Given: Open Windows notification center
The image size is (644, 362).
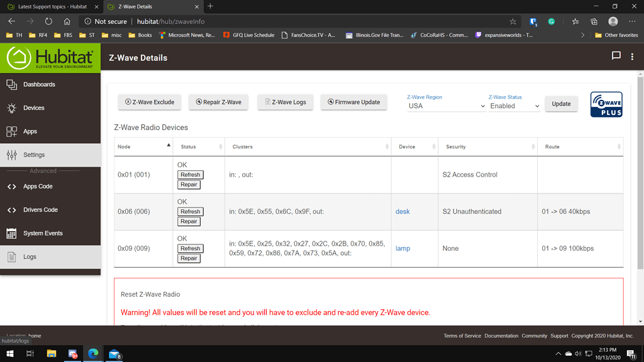Looking at the screenshot, I should point(631,354).
